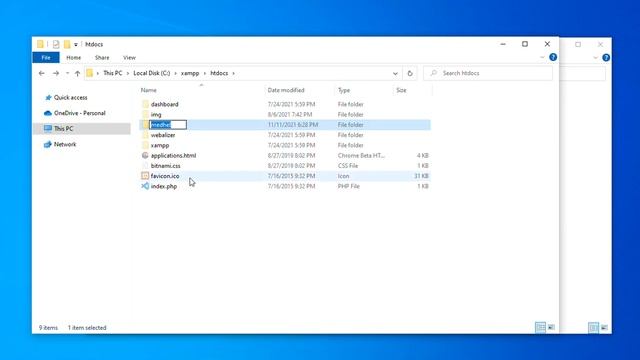Switch to the Share ribbon tab
Viewport: 640px width, 360px height.
point(102,58)
